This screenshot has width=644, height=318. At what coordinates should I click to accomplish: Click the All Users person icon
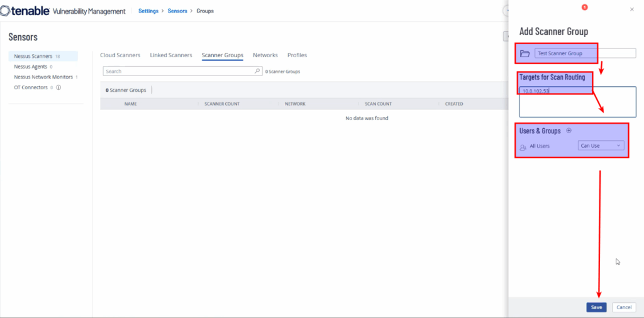click(x=523, y=146)
